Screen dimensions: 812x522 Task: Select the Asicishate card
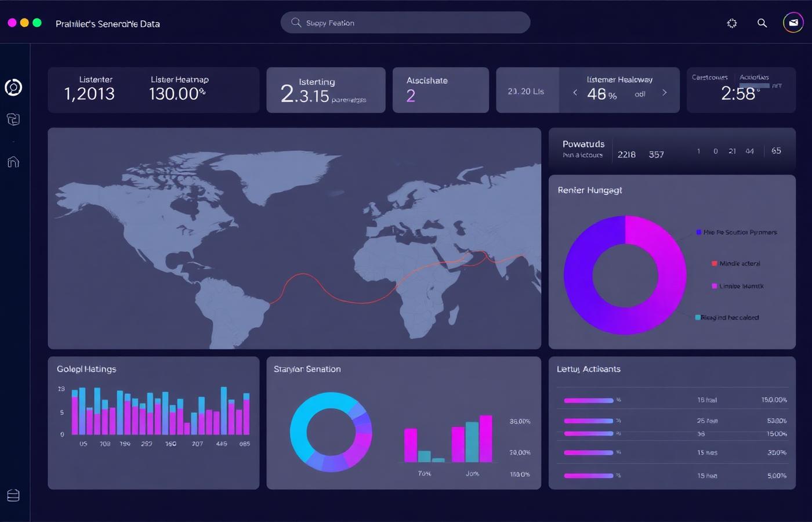click(441, 90)
